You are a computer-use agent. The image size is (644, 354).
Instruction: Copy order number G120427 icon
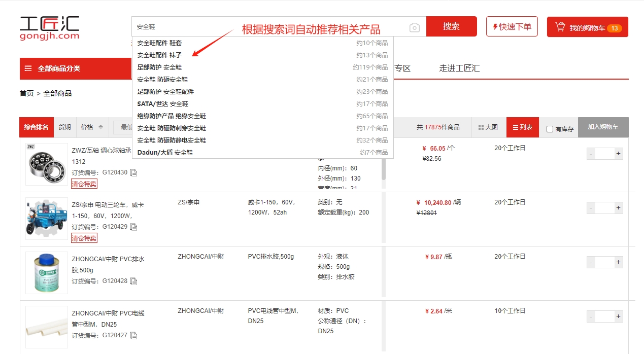133,335
